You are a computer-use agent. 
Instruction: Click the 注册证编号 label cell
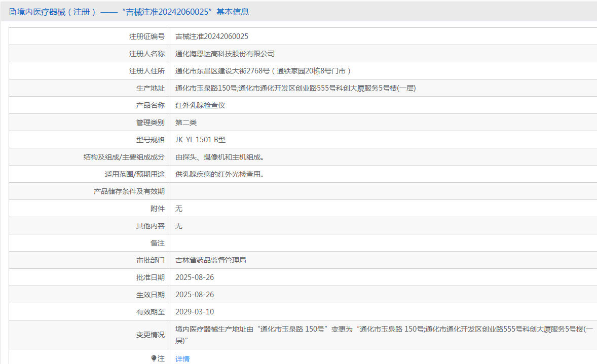point(146,36)
